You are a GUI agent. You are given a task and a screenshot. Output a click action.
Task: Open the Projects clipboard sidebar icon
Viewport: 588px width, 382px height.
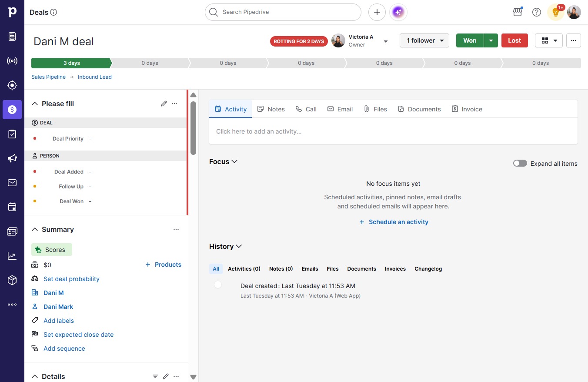[12, 134]
